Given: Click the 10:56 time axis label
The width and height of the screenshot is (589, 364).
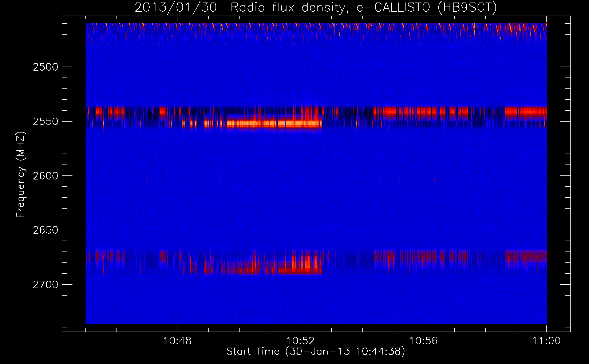Looking at the screenshot, I should [424, 341].
